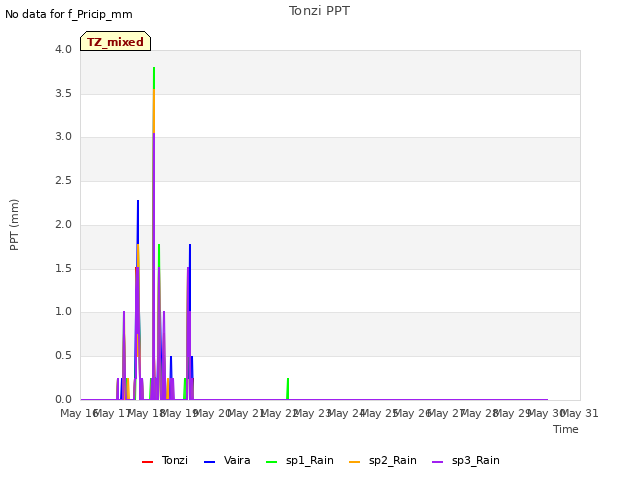Click the 4.0 y-axis tick label
Screen dimensions: 640x480
[63, 49]
